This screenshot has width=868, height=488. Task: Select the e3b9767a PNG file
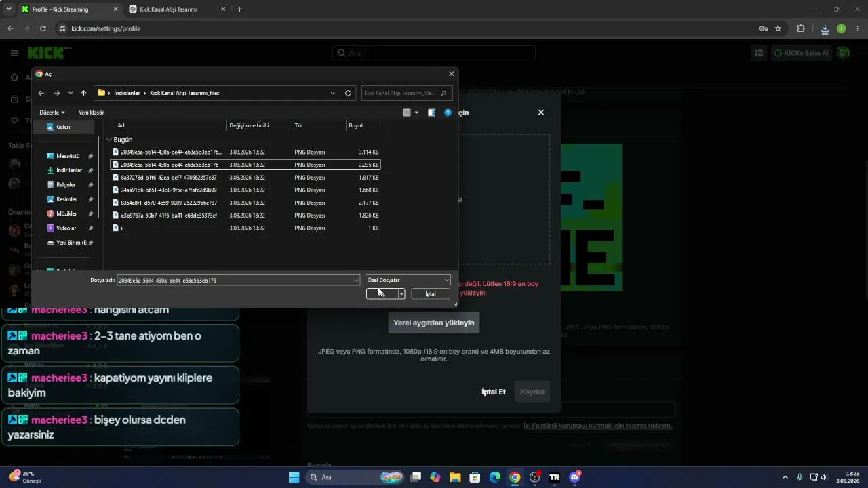click(x=245, y=216)
